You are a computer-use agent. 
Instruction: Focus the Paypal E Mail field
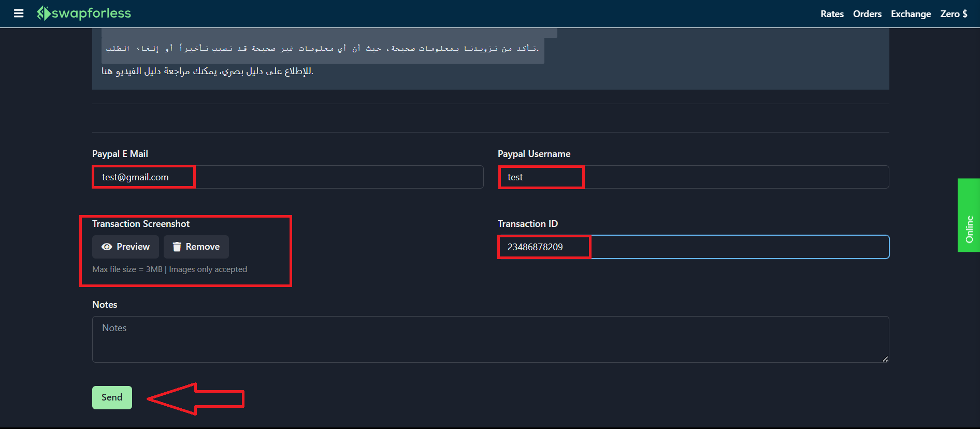point(287,177)
